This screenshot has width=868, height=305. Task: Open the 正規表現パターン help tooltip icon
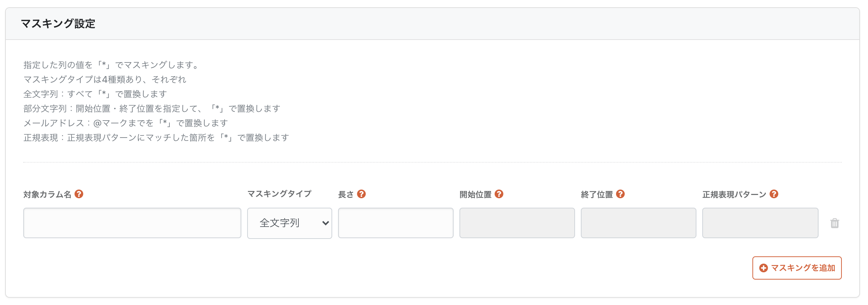pos(774,194)
